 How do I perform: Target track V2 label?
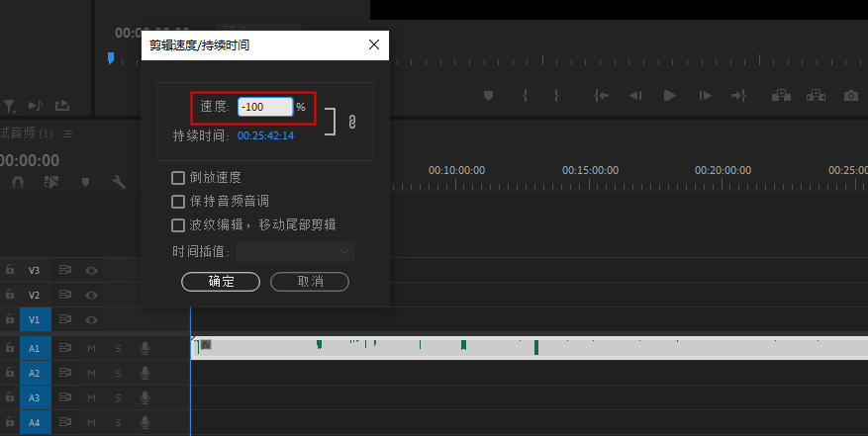35,296
